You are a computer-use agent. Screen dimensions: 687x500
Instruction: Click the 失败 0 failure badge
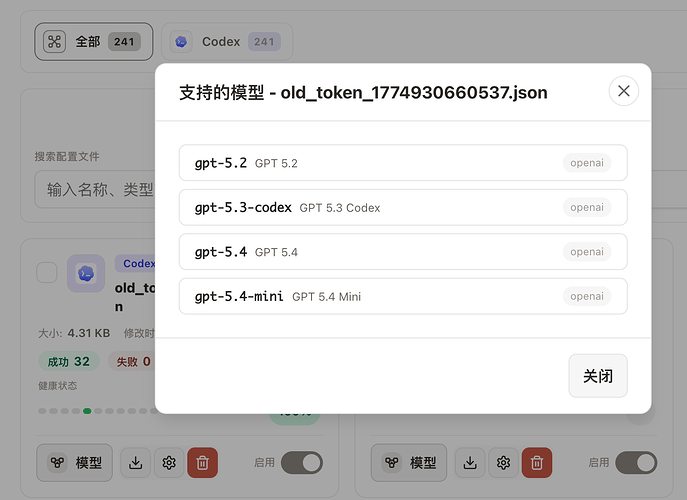coord(133,362)
